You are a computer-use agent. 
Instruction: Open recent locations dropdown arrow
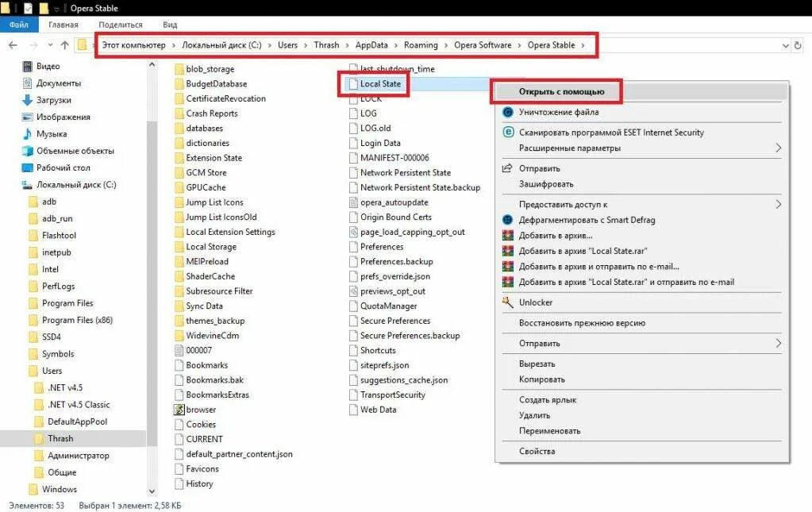tap(50, 45)
